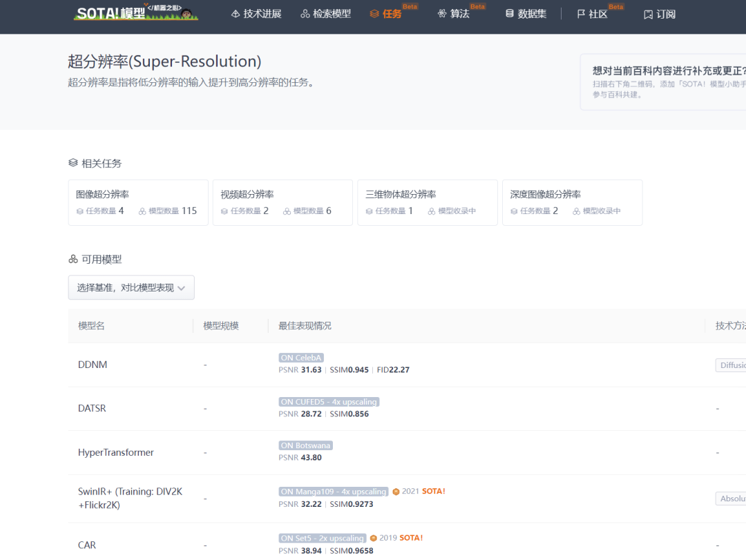Open the CAR model entry
The image size is (746, 560).
tap(86, 545)
